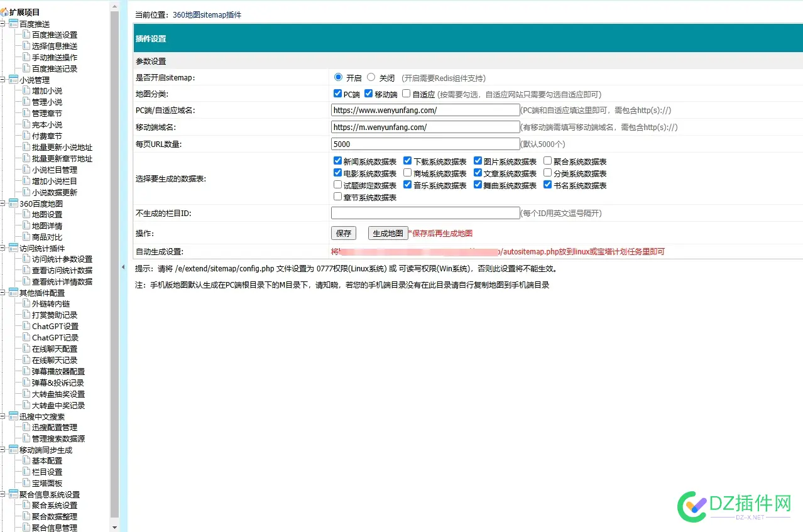Select 关闭 radio for sitemap

[371, 77]
